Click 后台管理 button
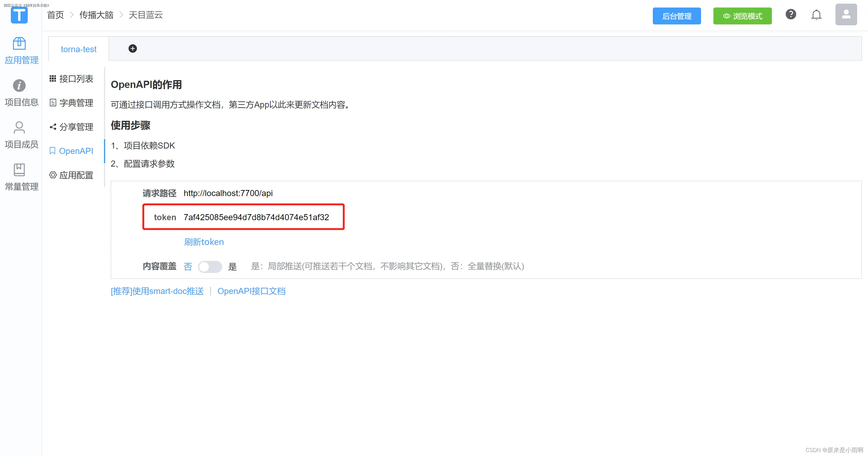 coord(676,16)
